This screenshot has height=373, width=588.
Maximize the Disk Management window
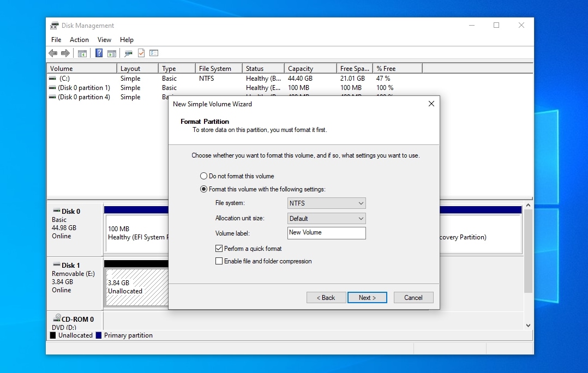click(496, 25)
